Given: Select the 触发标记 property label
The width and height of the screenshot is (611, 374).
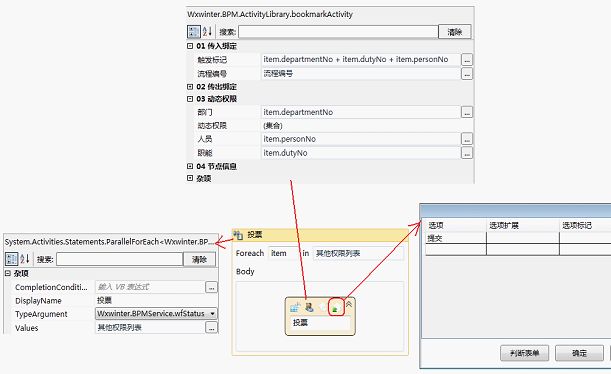Looking at the screenshot, I should (212, 60).
